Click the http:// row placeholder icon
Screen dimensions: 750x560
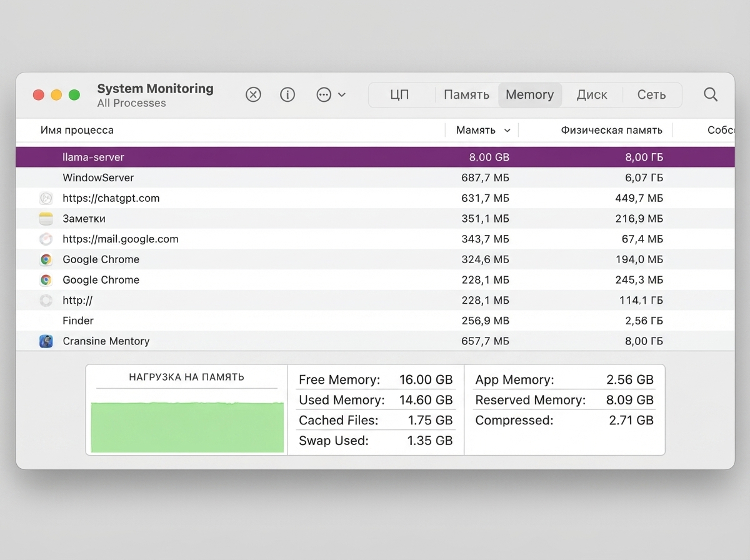[x=46, y=300]
